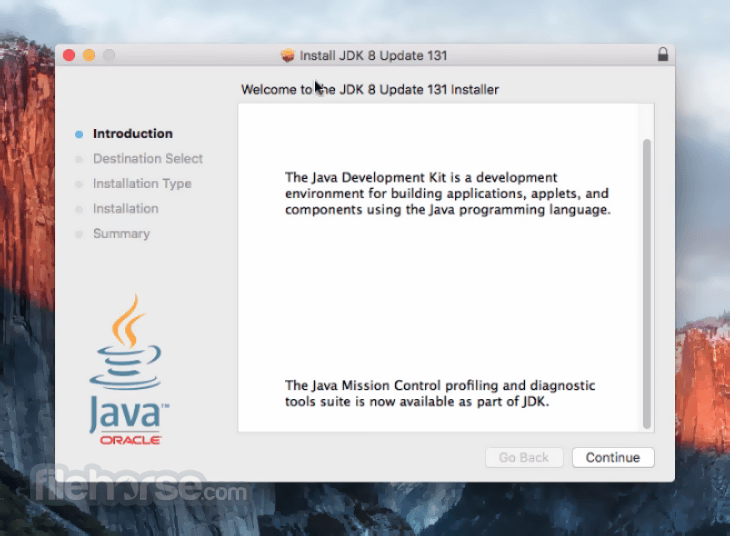Click the blue bullet next to Introduction
Viewport: 730px width, 536px height.
click(79, 134)
